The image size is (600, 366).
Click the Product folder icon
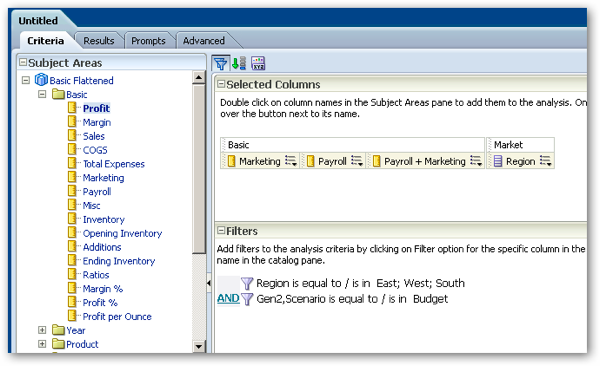coord(58,344)
